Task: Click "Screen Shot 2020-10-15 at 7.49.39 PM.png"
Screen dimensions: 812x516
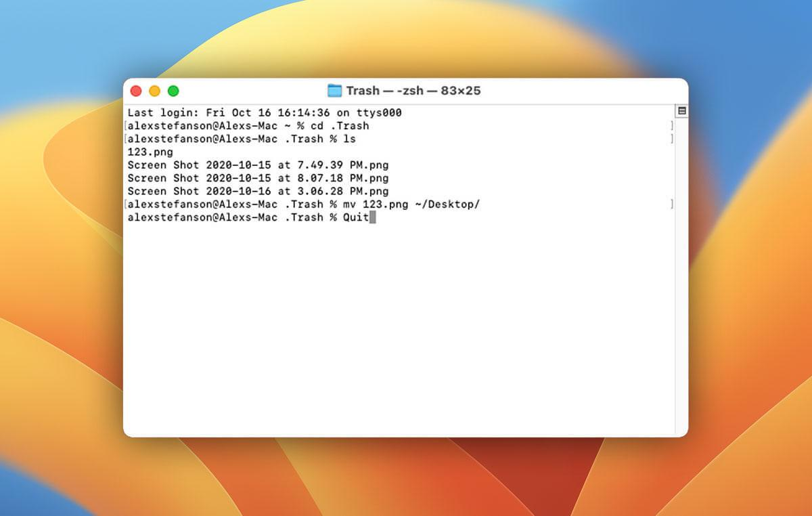Action: pos(258,165)
